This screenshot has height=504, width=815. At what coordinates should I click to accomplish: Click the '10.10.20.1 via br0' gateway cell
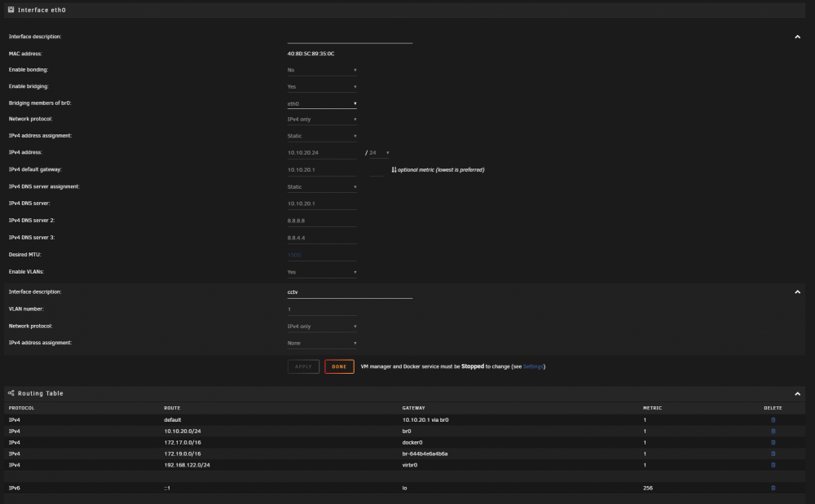point(425,420)
